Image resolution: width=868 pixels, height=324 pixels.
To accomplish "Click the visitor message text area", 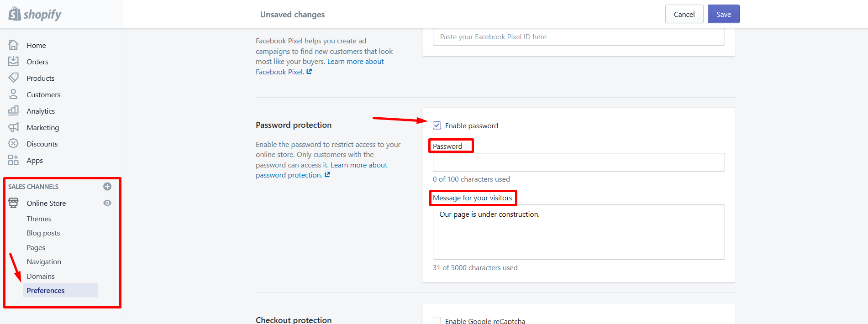I will pos(579,232).
